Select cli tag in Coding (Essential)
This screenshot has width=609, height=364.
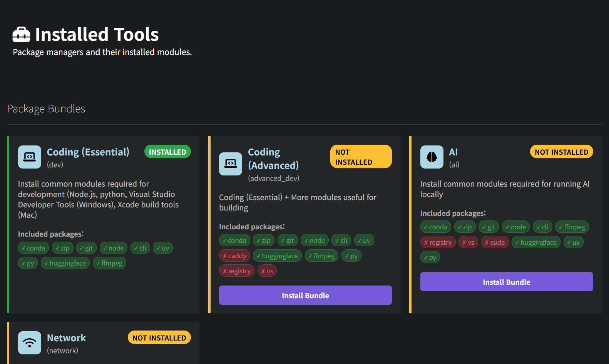(x=140, y=248)
